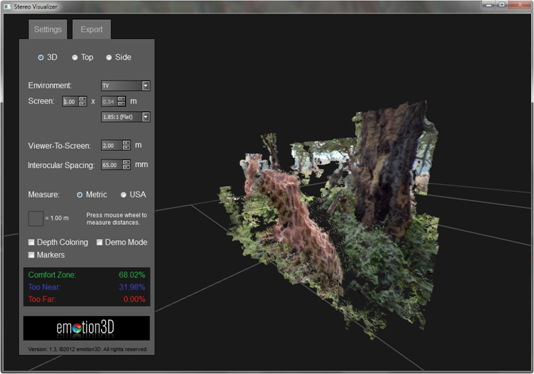
Task: Click the version and copyright text
Action: click(x=88, y=349)
